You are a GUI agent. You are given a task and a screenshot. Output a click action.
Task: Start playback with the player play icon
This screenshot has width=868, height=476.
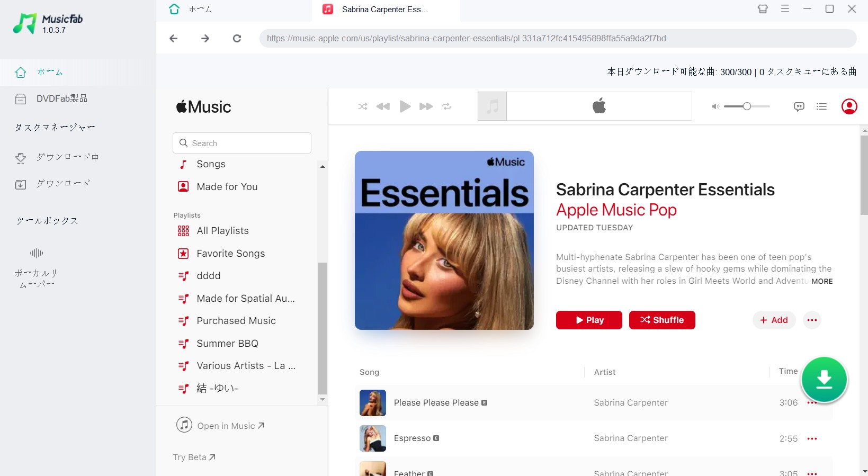coord(405,106)
